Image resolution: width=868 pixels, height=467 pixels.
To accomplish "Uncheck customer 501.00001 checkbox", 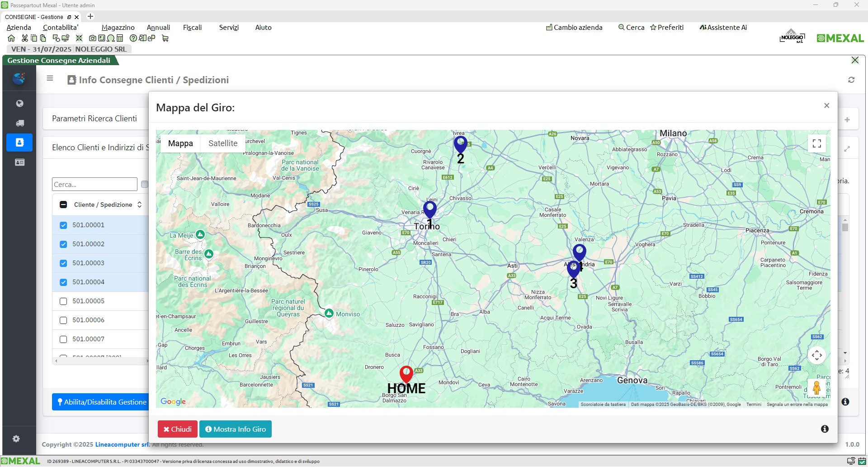I will pos(63,225).
